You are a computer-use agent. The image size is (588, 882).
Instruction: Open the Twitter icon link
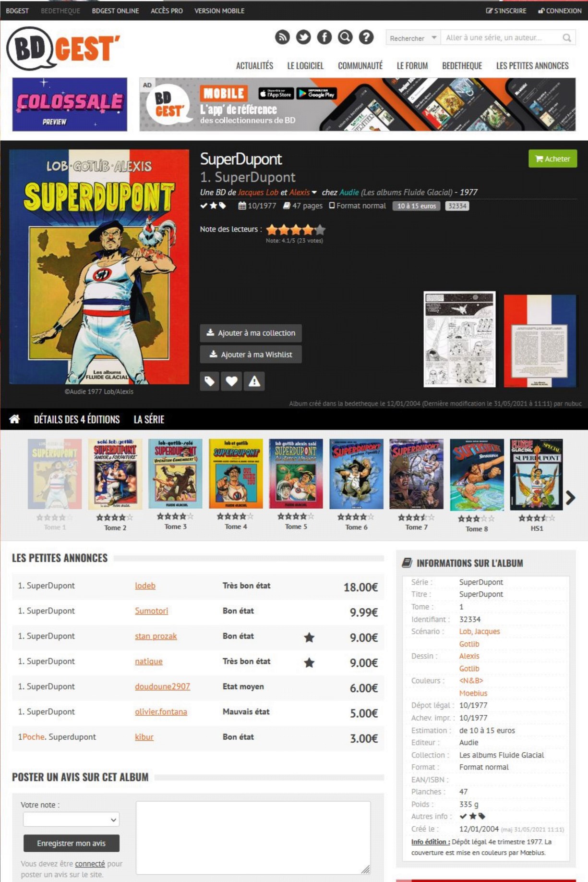(x=303, y=37)
